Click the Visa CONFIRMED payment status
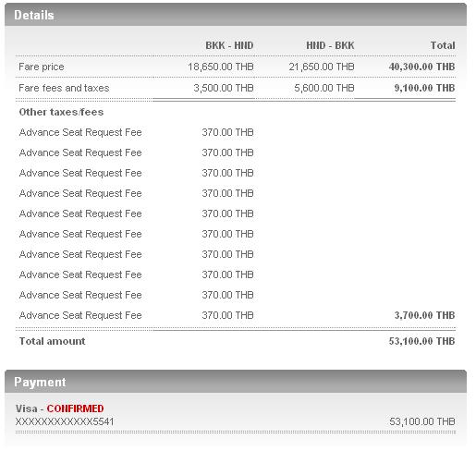 click(x=60, y=408)
